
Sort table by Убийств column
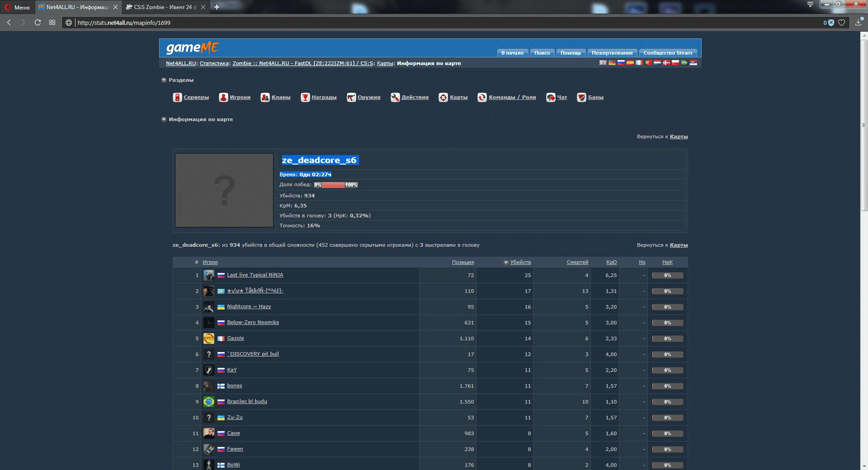point(520,263)
